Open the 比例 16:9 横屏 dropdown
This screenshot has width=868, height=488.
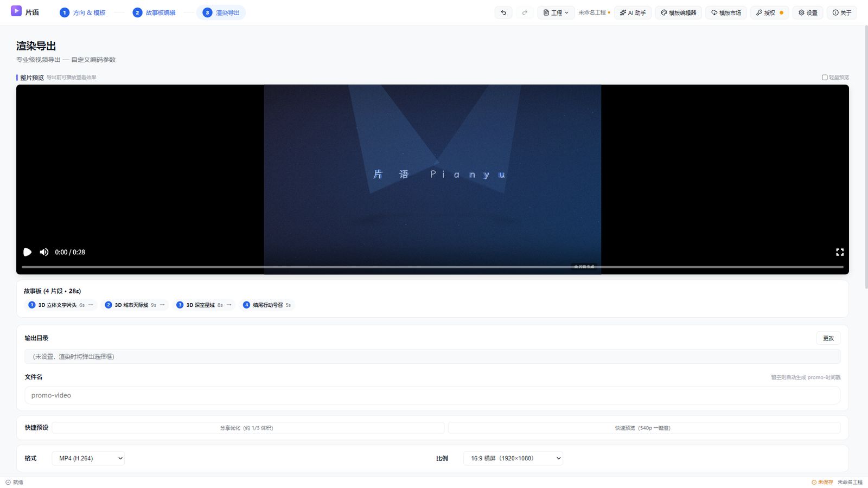513,458
